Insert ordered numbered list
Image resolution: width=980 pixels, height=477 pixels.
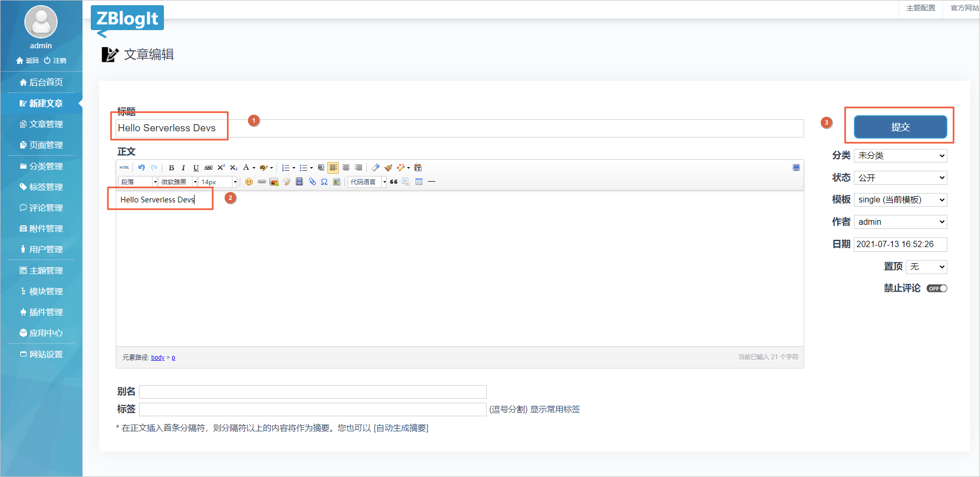point(286,168)
